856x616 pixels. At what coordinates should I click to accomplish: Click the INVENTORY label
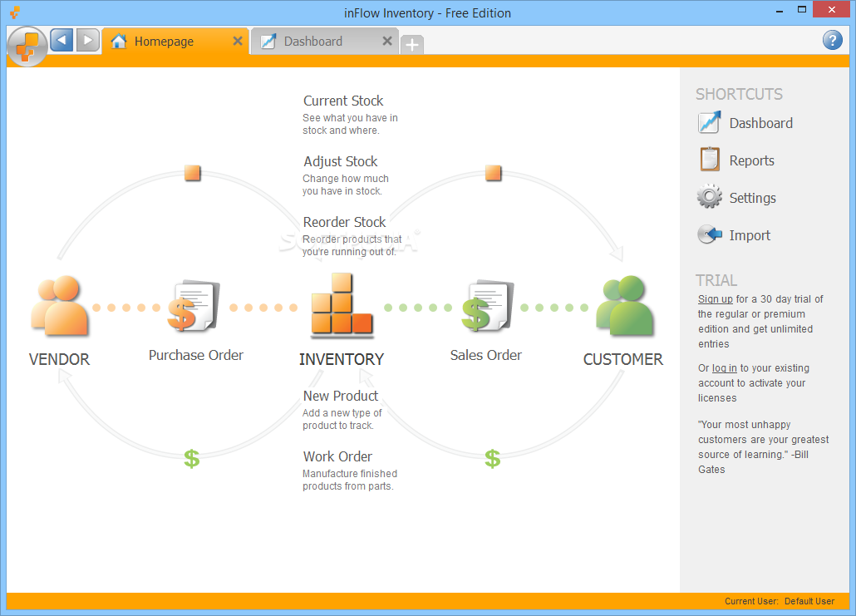point(342,359)
